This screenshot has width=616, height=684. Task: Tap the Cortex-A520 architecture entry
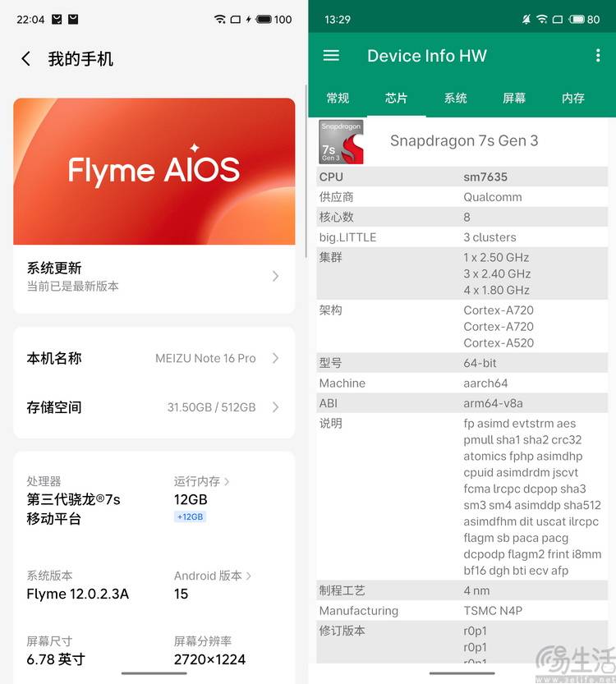pos(499,343)
